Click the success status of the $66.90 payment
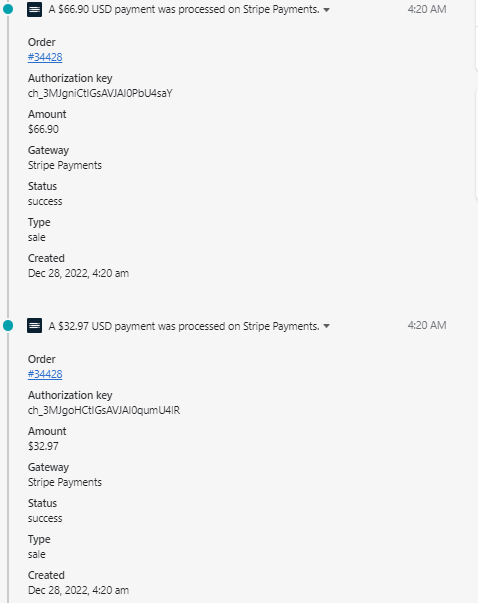478x603 pixels. 45,202
